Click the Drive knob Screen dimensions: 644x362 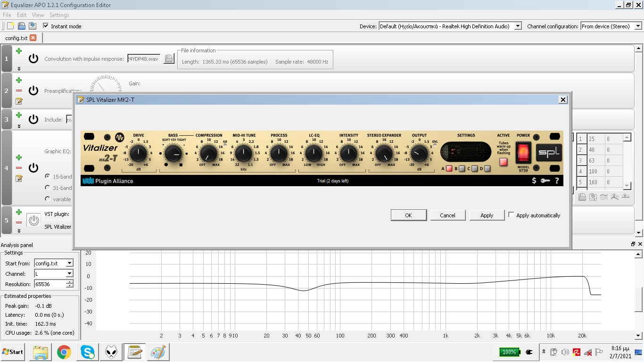(138, 153)
